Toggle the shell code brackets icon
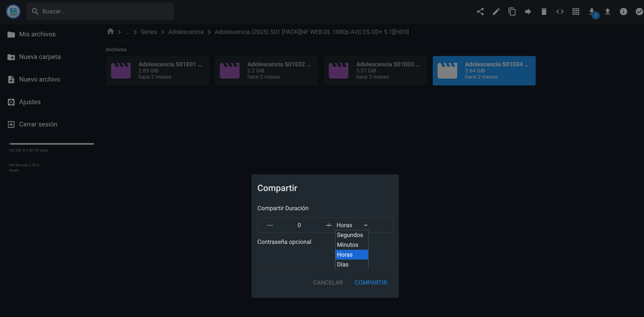 pyautogui.click(x=560, y=12)
